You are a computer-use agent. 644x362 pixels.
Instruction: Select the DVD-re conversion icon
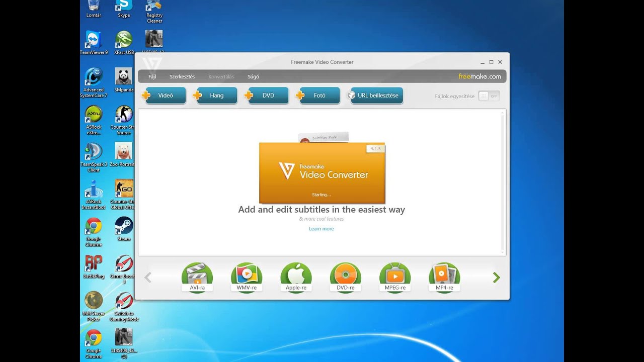point(346,278)
